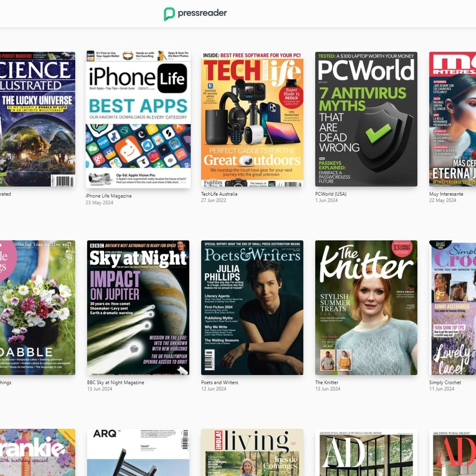Open the AD cover with red logo
This screenshot has width=476, height=476.
[452, 452]
